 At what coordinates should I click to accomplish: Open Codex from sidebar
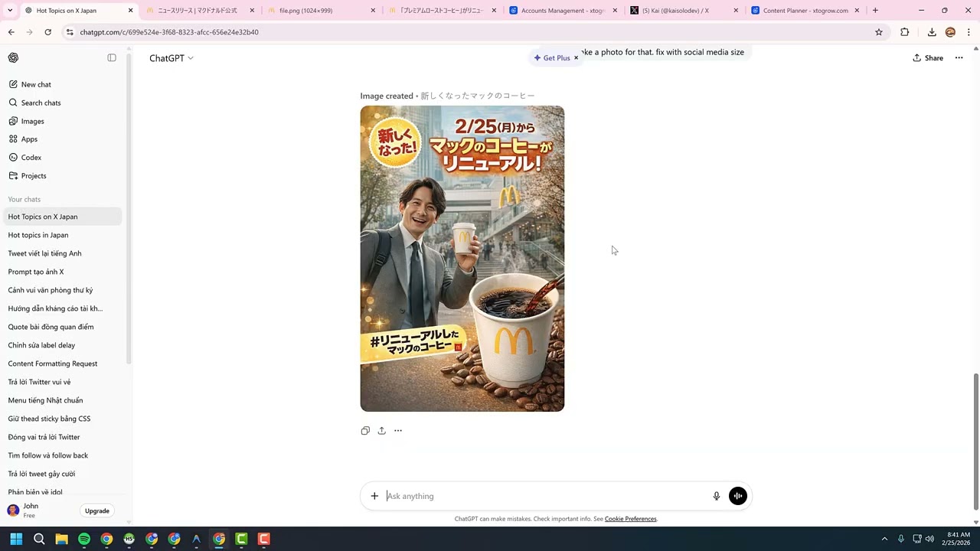pyautogui.click(x=63, y=158)
